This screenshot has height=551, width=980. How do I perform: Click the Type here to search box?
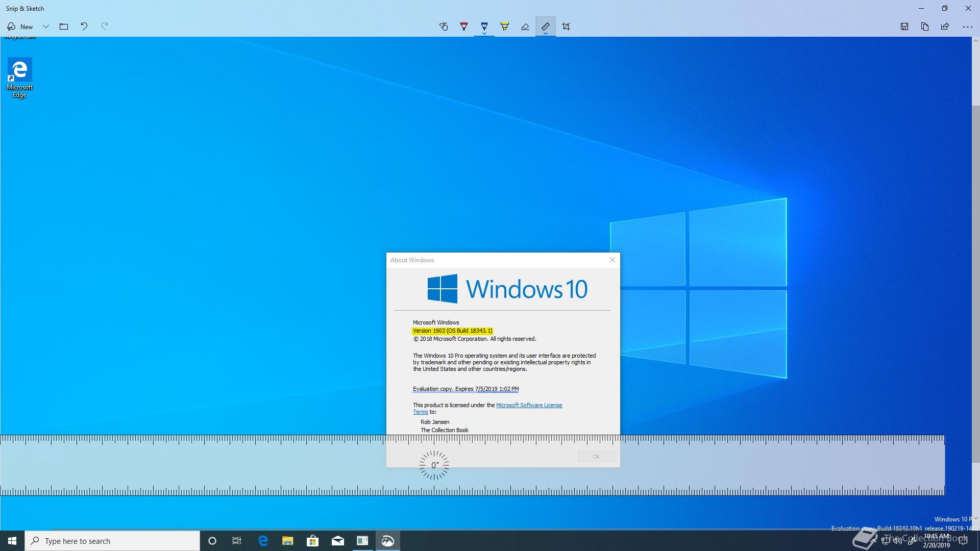(112, 541)
